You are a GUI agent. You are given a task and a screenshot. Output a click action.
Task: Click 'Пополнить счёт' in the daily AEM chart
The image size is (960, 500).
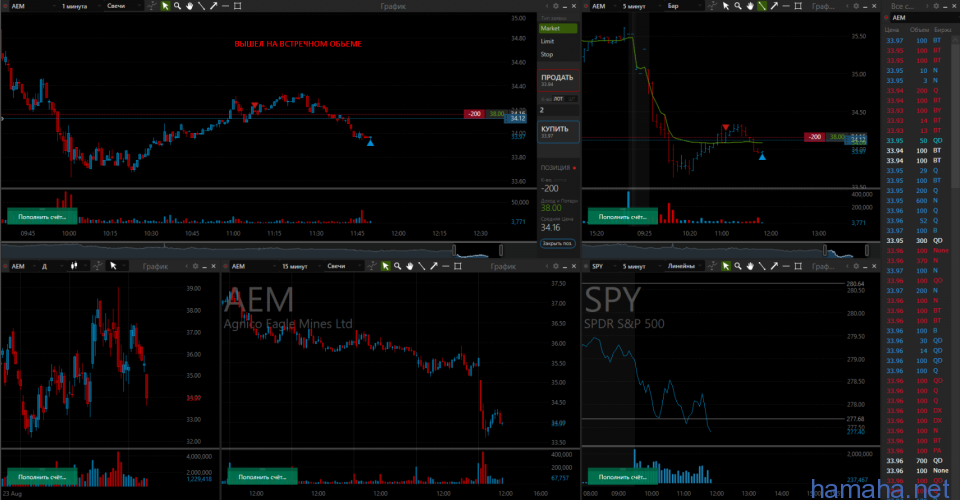tap(42, 477)
